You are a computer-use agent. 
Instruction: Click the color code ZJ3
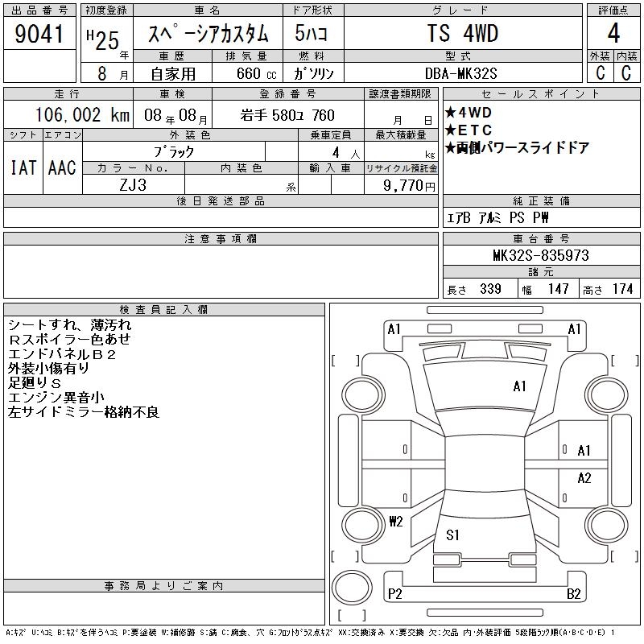pyautogui.click(x=134, y=184)
